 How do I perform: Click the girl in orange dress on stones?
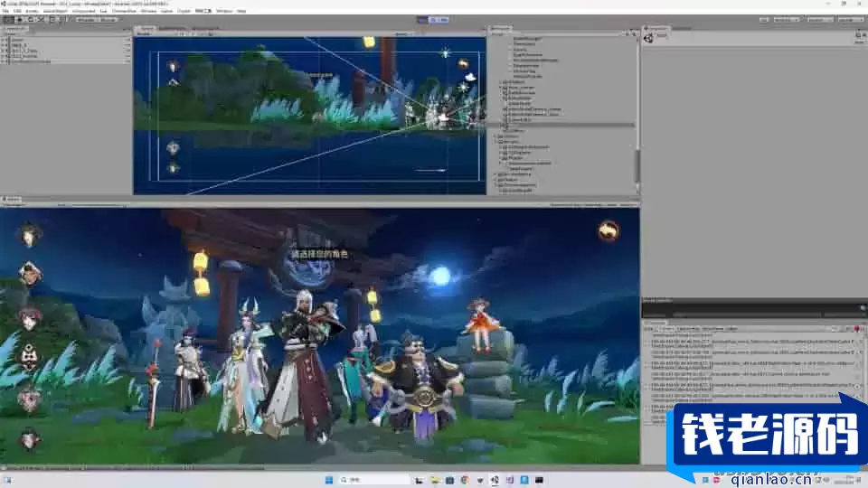point(479,324)
